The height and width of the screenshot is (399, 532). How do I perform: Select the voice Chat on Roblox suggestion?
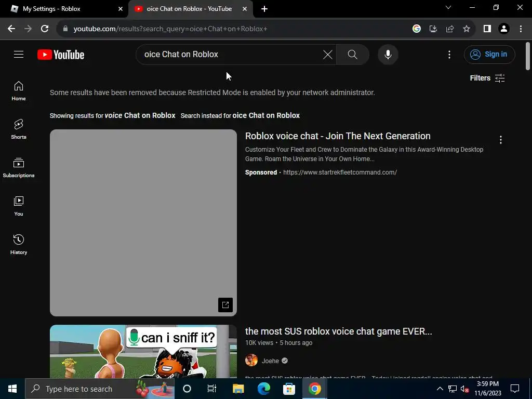pos(140,115)
